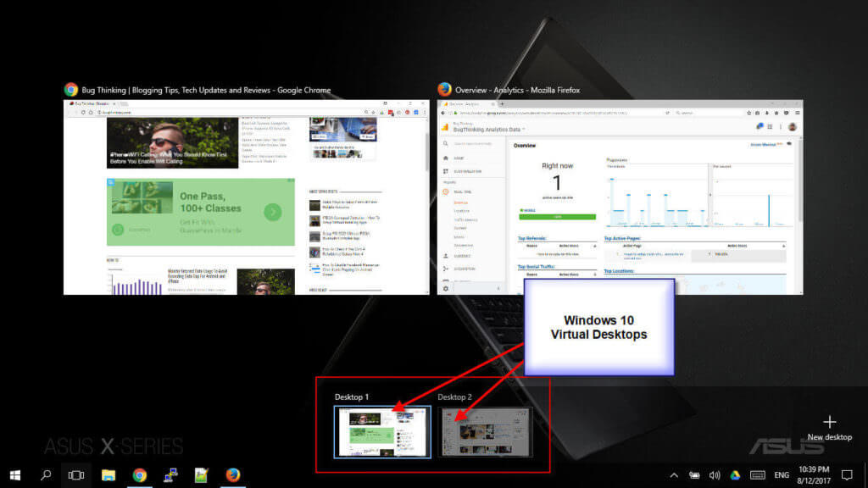868x488 pixels.
Task: Switch to the Desktop 2 thumbnail
Action: (x=485, y=432)
